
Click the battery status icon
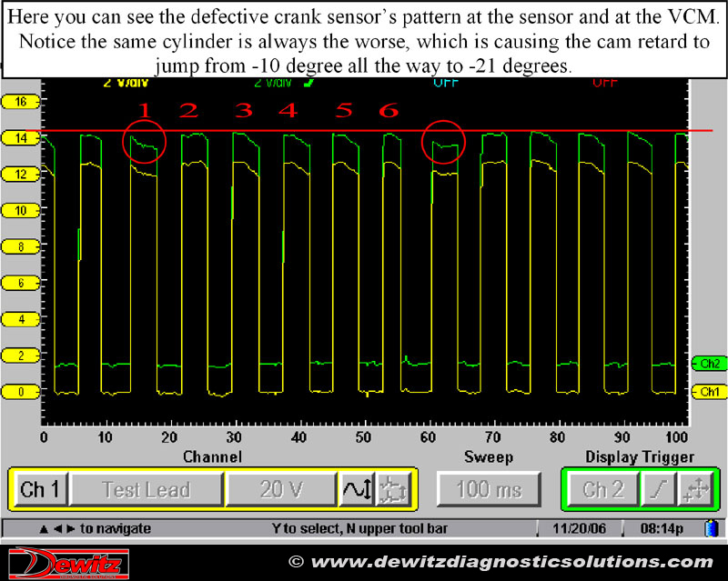712,528
